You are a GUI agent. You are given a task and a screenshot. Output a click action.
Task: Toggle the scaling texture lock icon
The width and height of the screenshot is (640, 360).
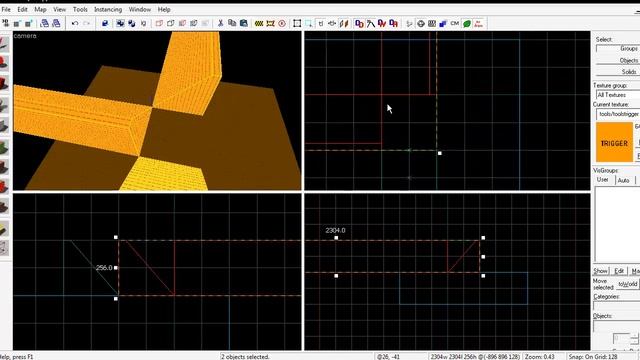pyautogui.click(x=332, y=23)
